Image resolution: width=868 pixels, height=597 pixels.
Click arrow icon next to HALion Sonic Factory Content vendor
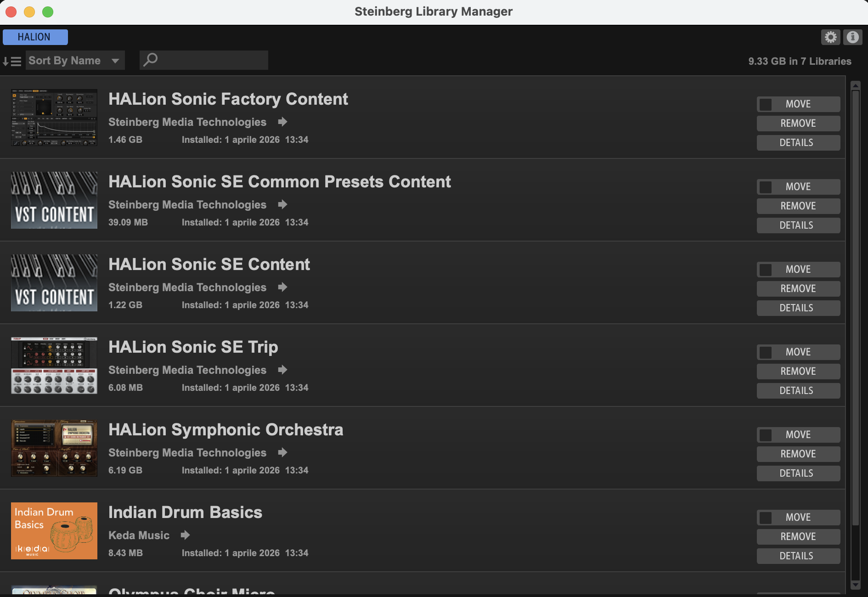(282, 122)
